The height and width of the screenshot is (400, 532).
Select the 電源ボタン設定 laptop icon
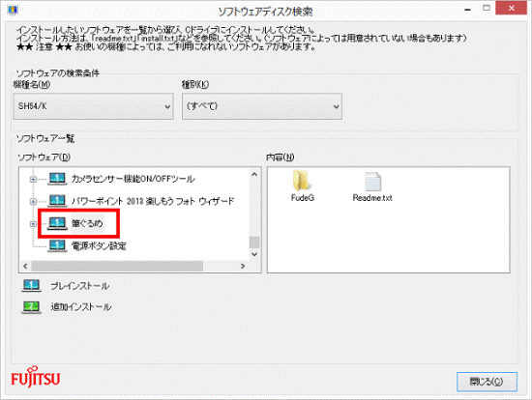point(57,245)
